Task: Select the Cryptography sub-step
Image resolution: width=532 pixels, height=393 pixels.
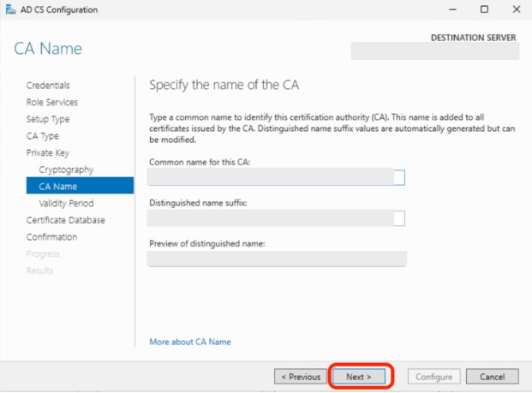Action: tap(66, 170)
